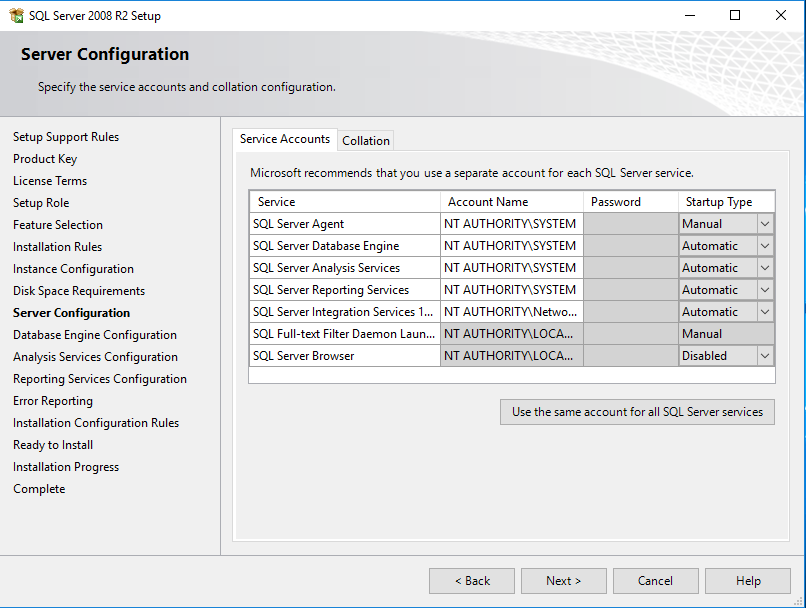The height and width of the screenshot is (608, 806).
Task: Click the Next button
Action: (563, 581)
